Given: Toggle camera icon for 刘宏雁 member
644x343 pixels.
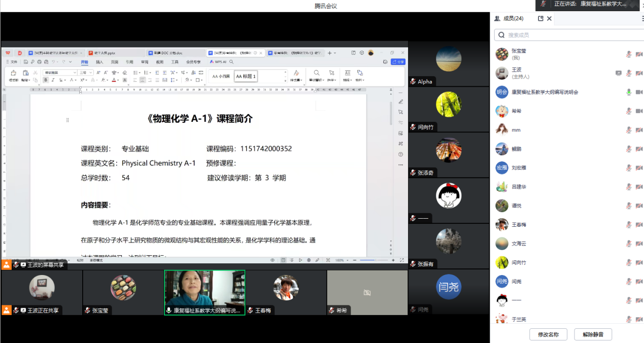Looking at the screenshot, I should (x=639, y=167).
